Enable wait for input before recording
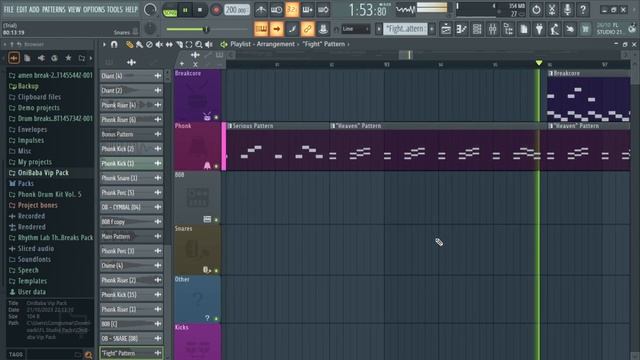The height and width of the screenshot is (360, 640). tap(276, 9)
